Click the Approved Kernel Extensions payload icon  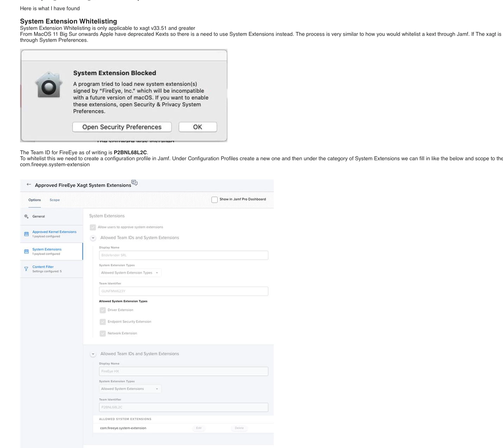coord(26,234)
